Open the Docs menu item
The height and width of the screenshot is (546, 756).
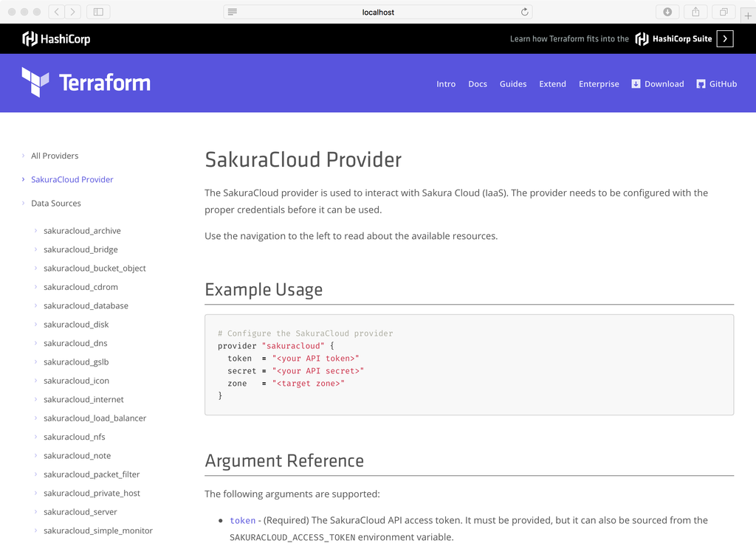[x=478, y=84]
